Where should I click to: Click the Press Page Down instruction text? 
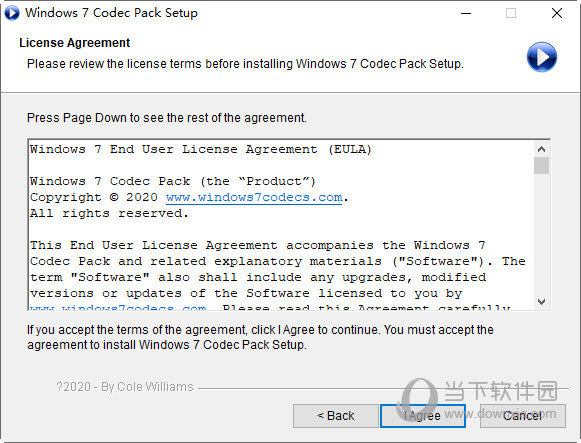167,118
